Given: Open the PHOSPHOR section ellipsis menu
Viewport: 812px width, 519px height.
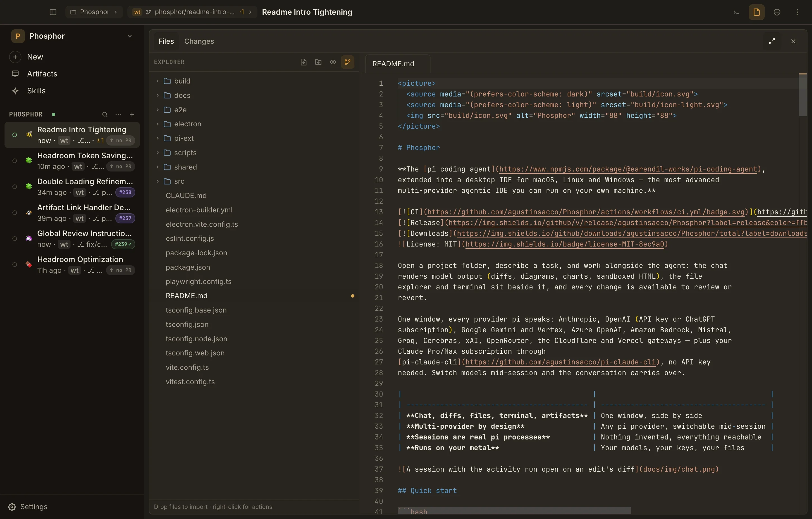Looking at the screenshot, I should tap(118, 115).
